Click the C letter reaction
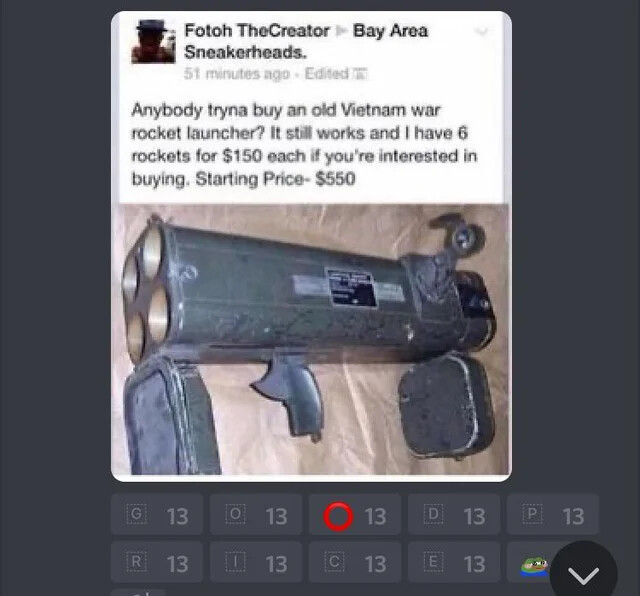This screenshot has width=640, height=596. (x=355, y=562)
